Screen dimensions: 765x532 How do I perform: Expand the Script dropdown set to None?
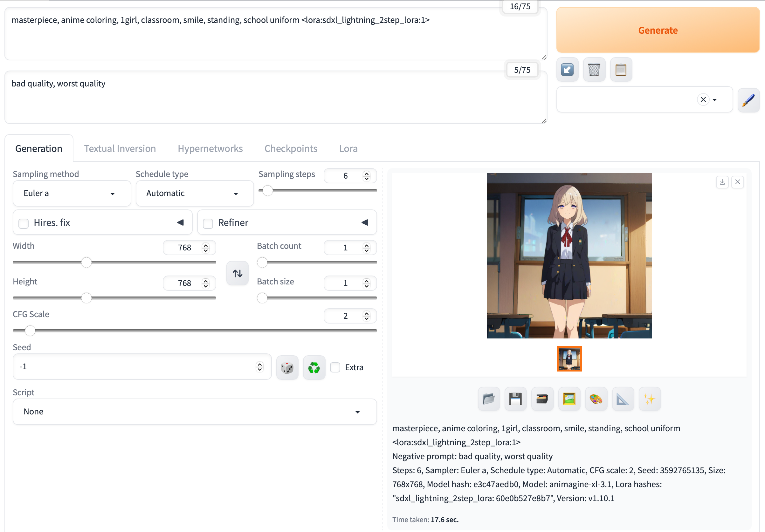coord(195,412)
